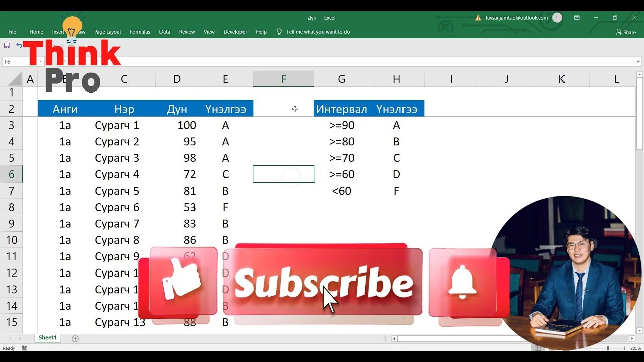The width and height of the screenshot is (644, 362).
Task: Click the vertical scrollbar thumb
Action: point(639,114)
